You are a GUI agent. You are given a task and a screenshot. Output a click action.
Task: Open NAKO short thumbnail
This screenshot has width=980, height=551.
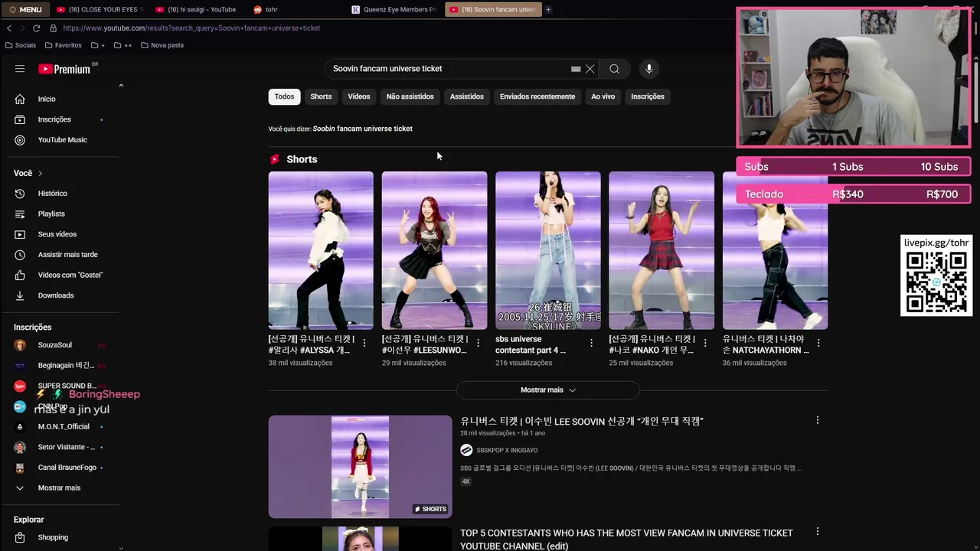(661, 250)
